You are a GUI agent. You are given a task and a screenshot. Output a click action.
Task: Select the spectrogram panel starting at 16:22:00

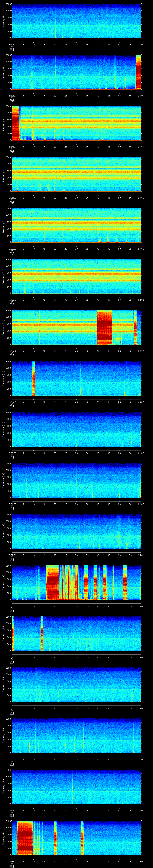(76, 21)
